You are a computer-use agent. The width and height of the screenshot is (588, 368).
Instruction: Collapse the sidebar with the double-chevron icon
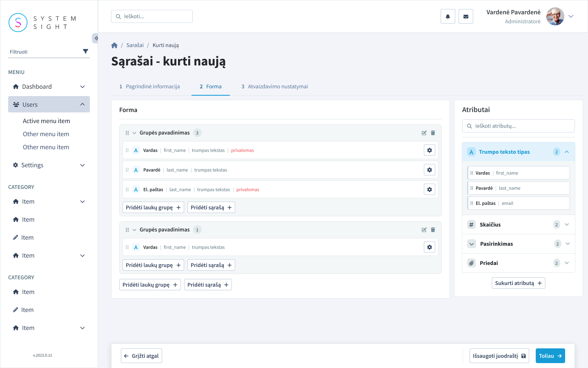pyautogui.click(x=96, y=38)
